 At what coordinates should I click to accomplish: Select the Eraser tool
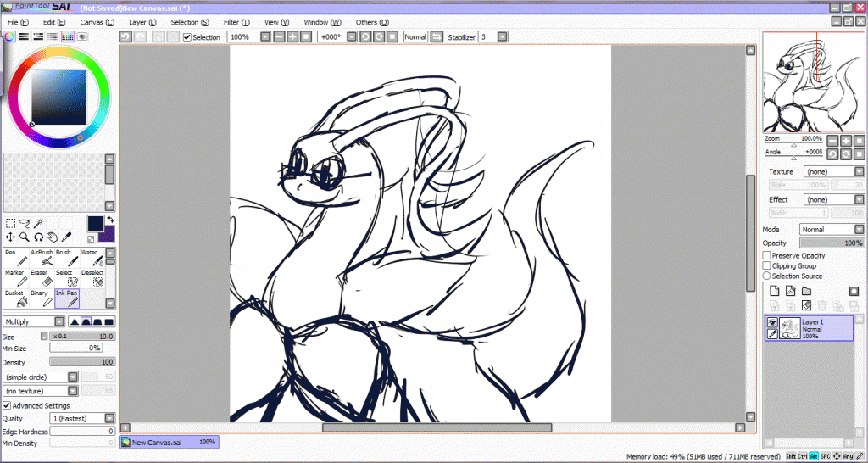[42, 277]
